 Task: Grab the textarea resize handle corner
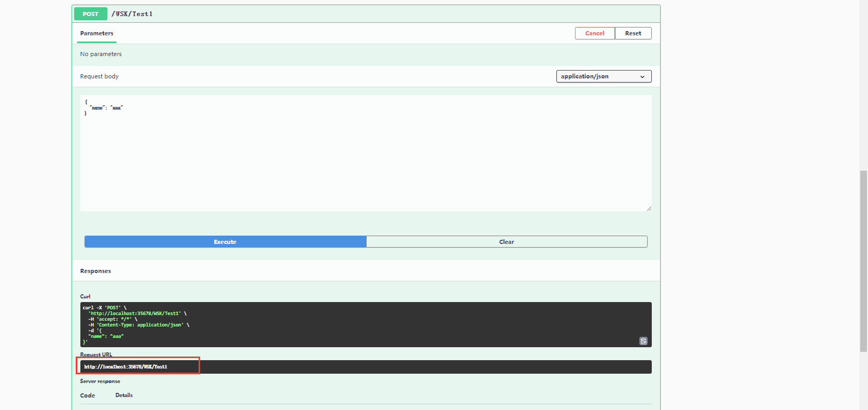pyautogui.click(x=649, y=208)
